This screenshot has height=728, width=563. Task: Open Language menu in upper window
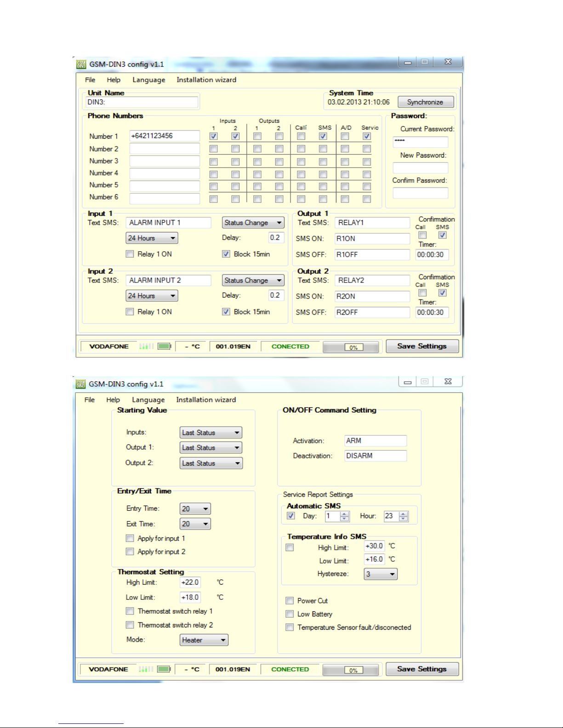148,80
